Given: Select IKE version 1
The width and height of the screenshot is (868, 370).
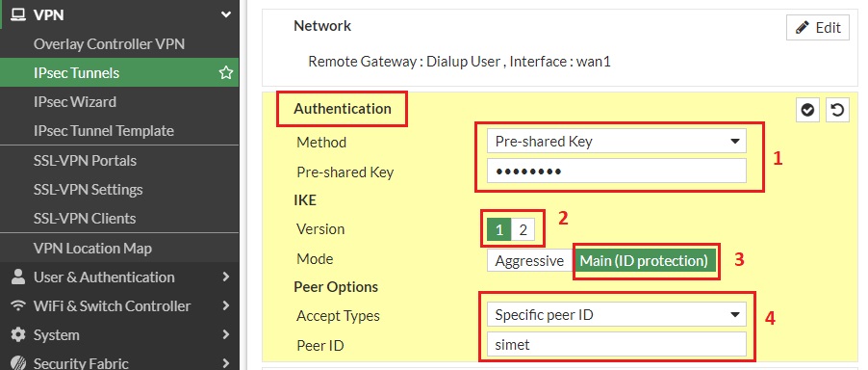Looking at the screenshot, I should pyautogui.click(x=499, y=230).
